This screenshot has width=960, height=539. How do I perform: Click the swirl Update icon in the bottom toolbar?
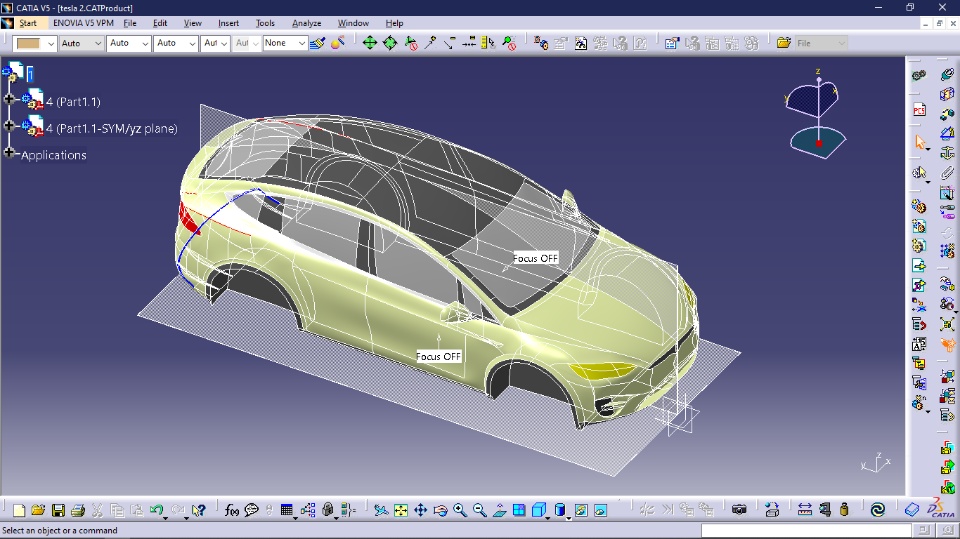coord(877,510)
